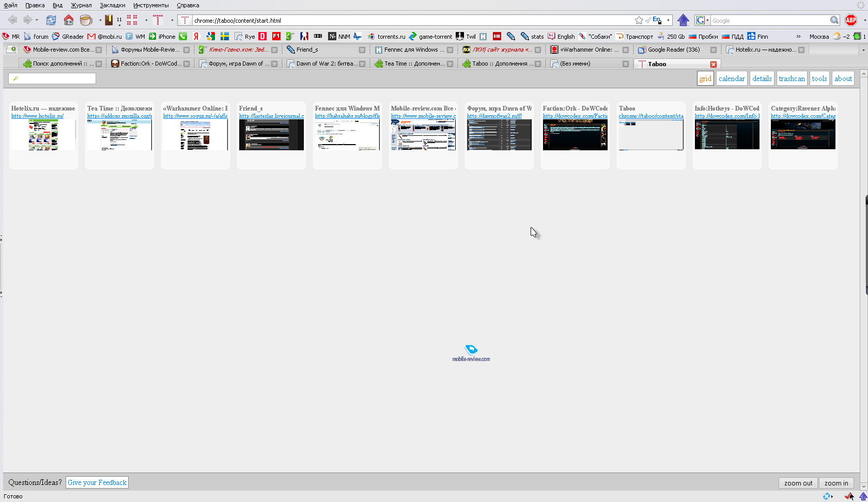The width and height of the screenshot is (868, 502).
Task: Open the Инструменты menu
Action: coord(151,5)
